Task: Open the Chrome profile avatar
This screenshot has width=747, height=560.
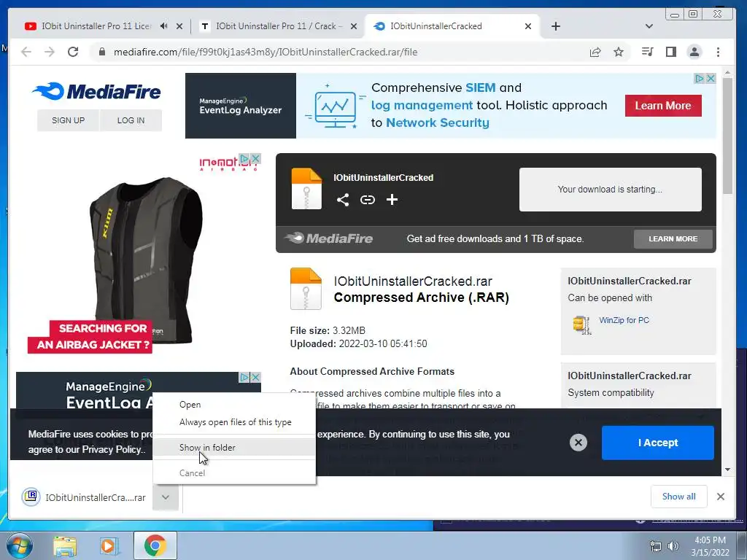Action: 694,52
